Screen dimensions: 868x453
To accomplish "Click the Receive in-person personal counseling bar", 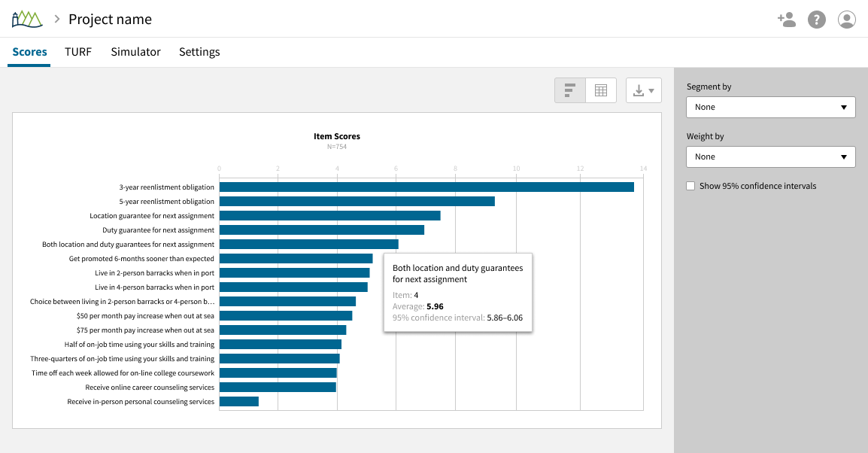I will (x=239, y=402).
